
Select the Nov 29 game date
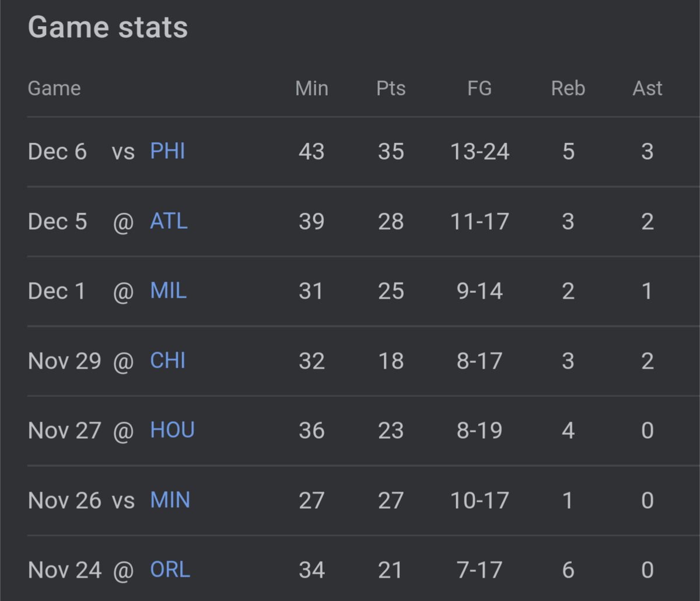tap(64, 361)
